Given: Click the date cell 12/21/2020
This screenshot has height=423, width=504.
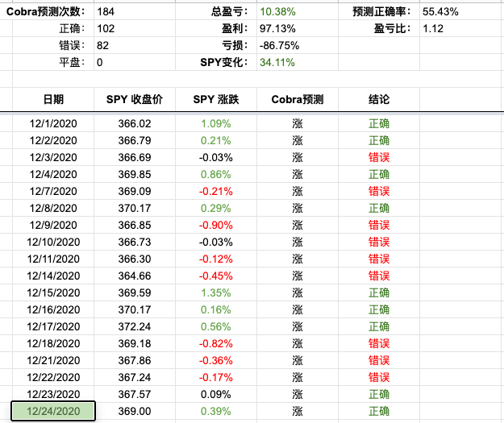Looking at the screenshot, I should 53,360.
